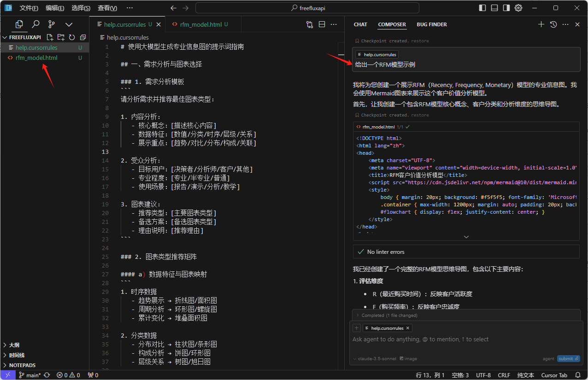Go forward with the navigation arrow

click(x=185, y=8)
